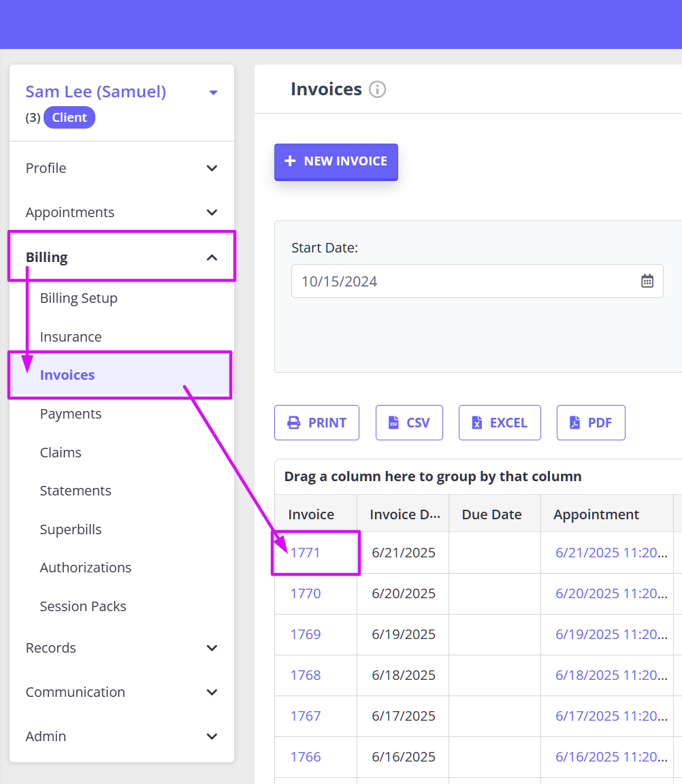
Task: Export invoices as PDF
Action: pos(590,423)
